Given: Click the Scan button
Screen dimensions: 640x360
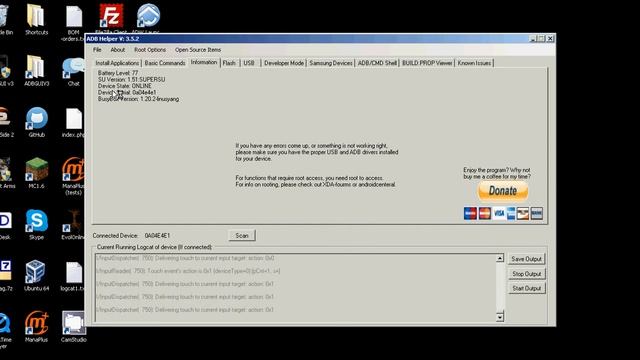Looking at the screenshot, I should pyautogui.click(x=242, y=236).
